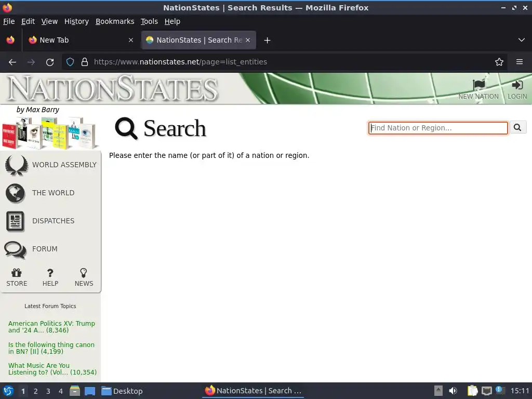532x399 pixels.
Task: Click the Latest Forum Topics heading
Action: tap(50, 306)
